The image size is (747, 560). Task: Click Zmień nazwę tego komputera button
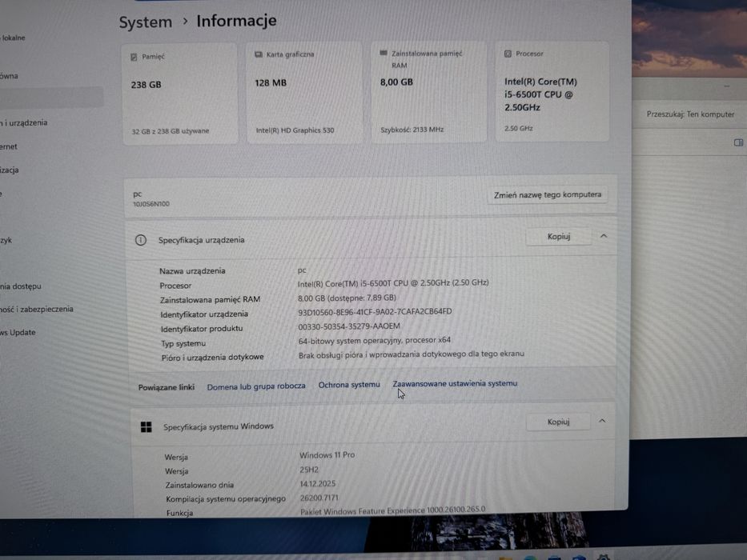coord(548,194)
